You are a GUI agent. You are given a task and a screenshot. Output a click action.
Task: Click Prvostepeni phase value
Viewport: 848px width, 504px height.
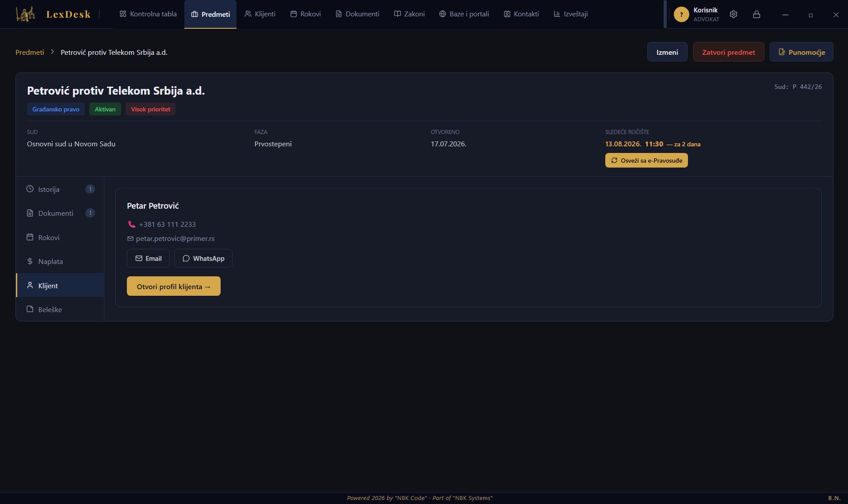click(x=273, y=144)
